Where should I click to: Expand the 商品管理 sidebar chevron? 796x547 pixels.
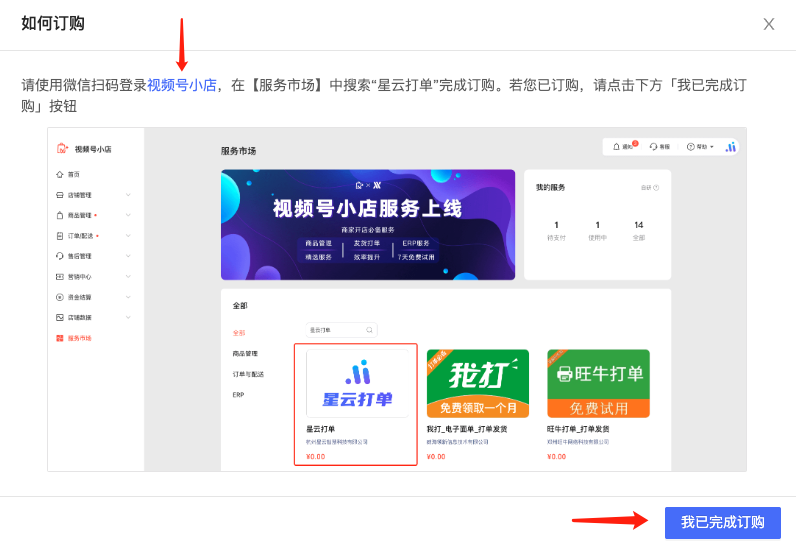pyautogui.click(x=128, y=215)
